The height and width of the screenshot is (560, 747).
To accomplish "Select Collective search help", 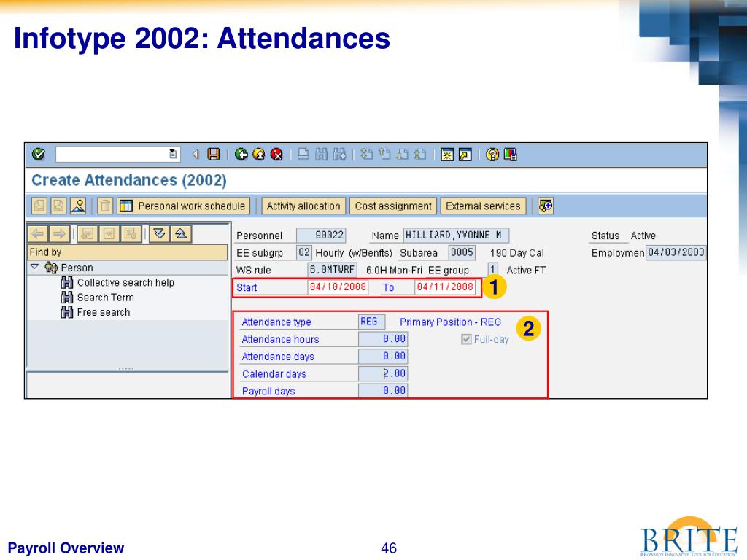I will (x=125, y=282).
